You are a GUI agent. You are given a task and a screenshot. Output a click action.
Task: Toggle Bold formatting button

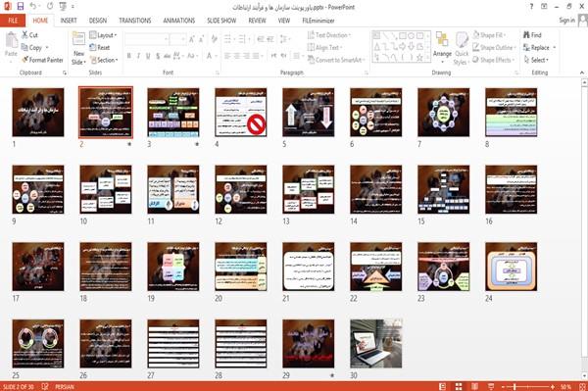pyautogui.click(x=128, y=56)
